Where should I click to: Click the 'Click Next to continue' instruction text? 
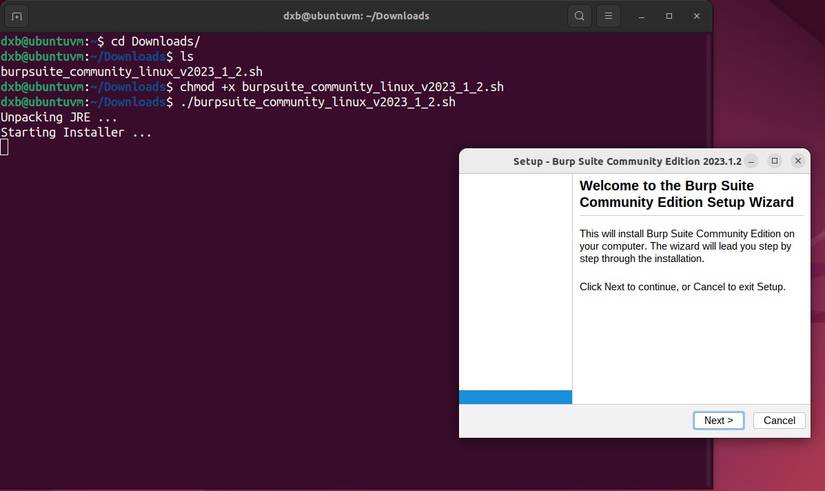click(x=682, y=287)
